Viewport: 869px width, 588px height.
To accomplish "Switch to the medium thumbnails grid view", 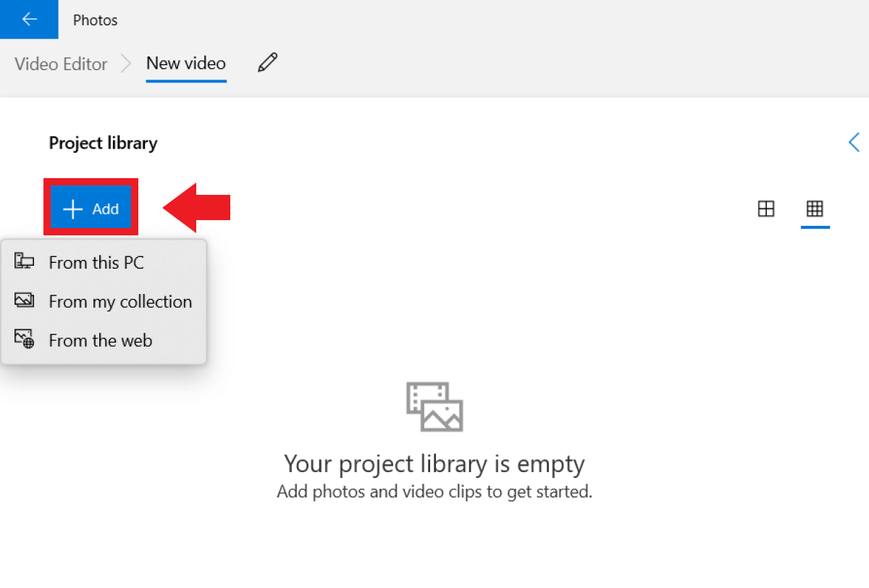I will [x=765, y=209].
